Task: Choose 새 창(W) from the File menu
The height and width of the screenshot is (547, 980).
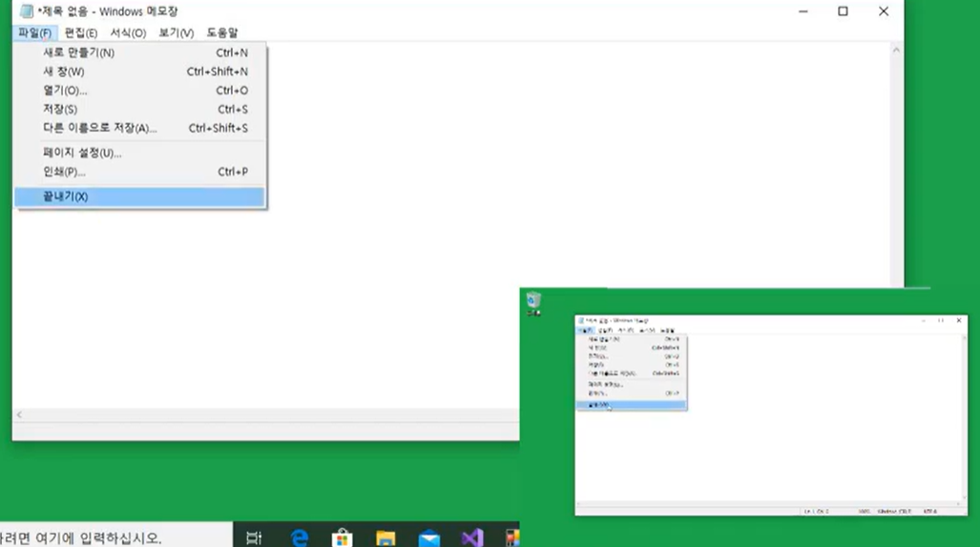Action: tap(139, 72)
